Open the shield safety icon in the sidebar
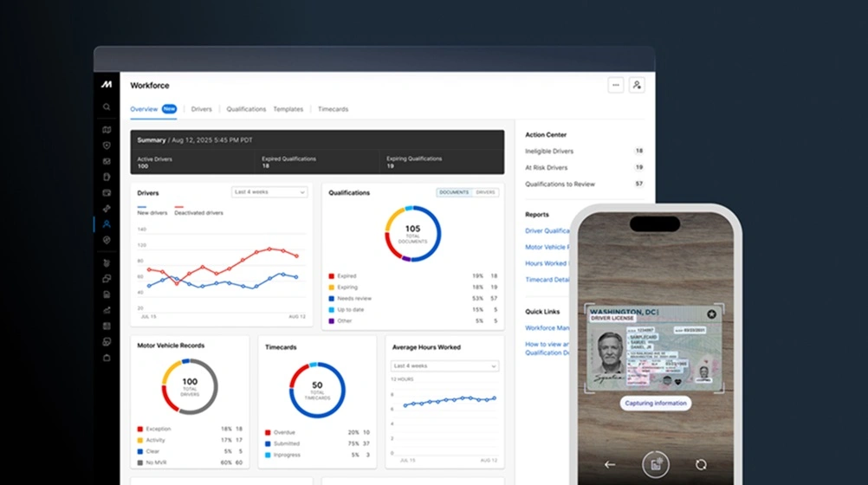 pos(107,145)
